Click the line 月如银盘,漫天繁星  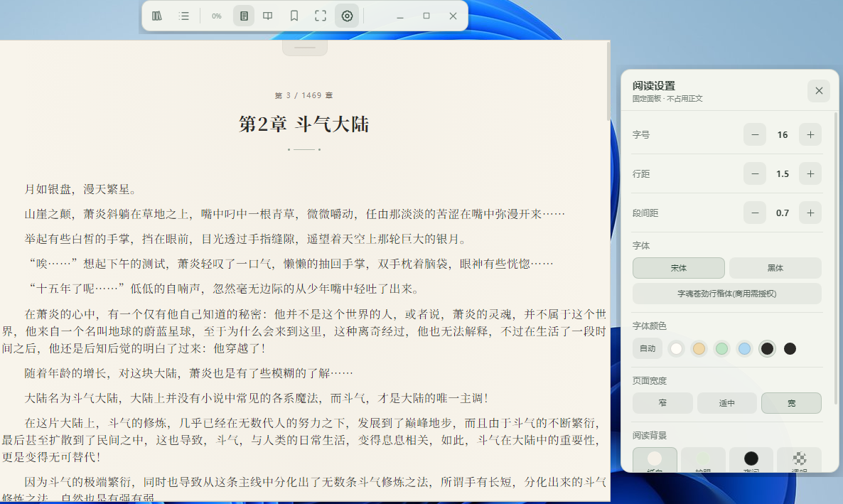click(x=82, y=189)
